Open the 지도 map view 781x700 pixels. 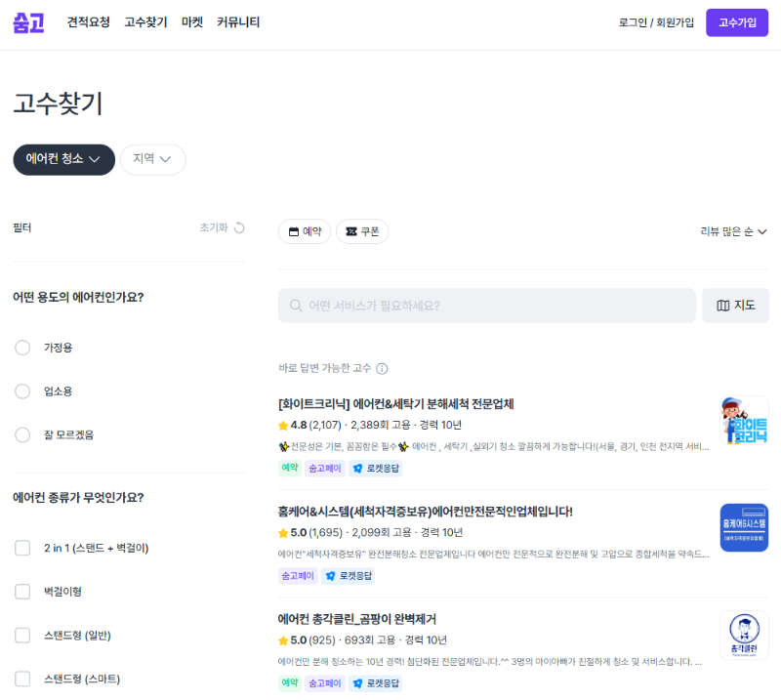click(x=734, y=306)
